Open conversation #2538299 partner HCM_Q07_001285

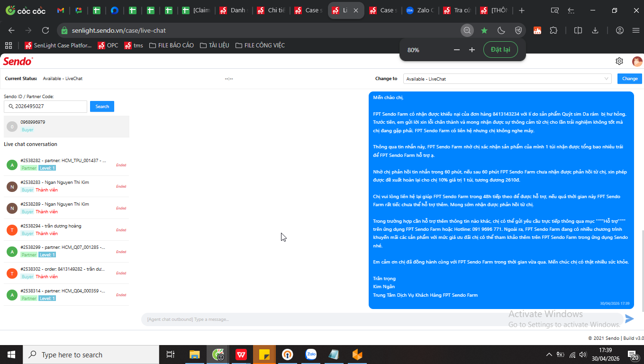(x=66, y=251)
